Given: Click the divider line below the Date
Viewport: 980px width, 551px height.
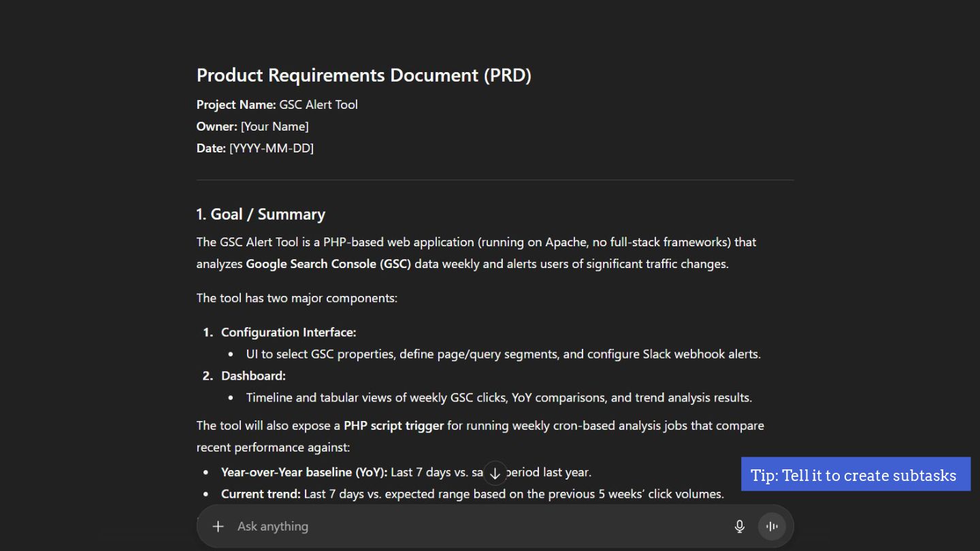Looking at the screenshot, I should pyautogui.click(x=495, y=180).
